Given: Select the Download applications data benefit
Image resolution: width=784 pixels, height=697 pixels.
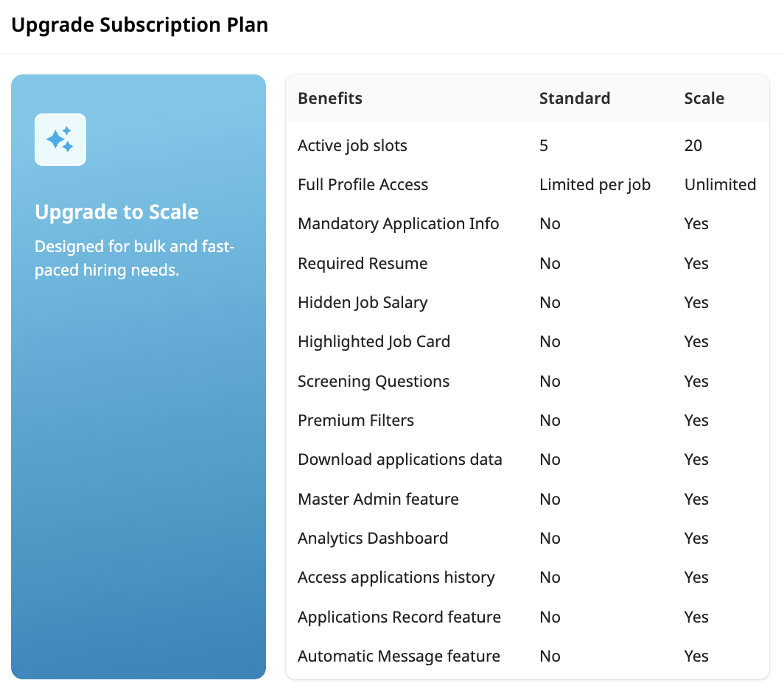Looking at the screenshot, I should click(399, 460).
